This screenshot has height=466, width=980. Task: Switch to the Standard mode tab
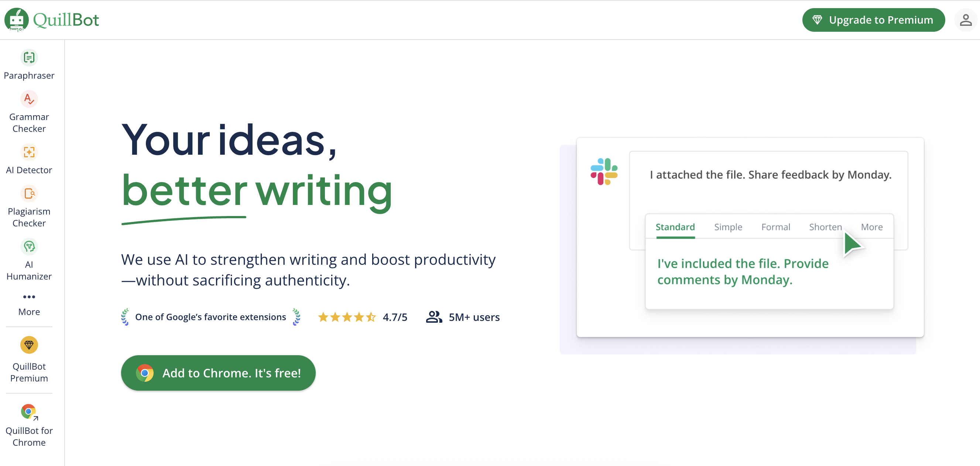tap(675, 227)
